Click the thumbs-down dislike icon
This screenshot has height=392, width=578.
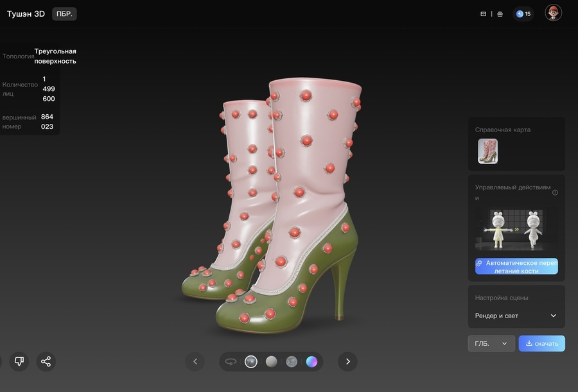[19, 361]
